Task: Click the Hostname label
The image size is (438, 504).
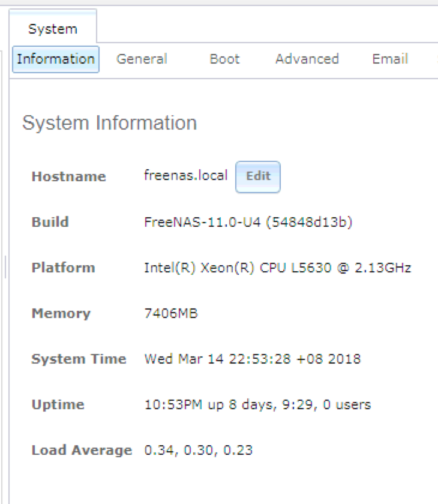Action: tap(69, 176)
